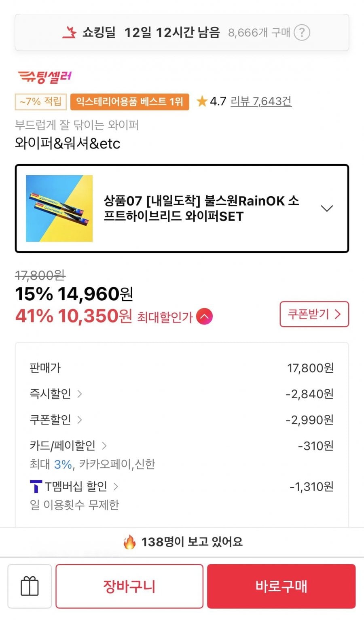Tap the yellow star rating icon
The width and height of the screenshot is (364, 620).
click(201, 101)
